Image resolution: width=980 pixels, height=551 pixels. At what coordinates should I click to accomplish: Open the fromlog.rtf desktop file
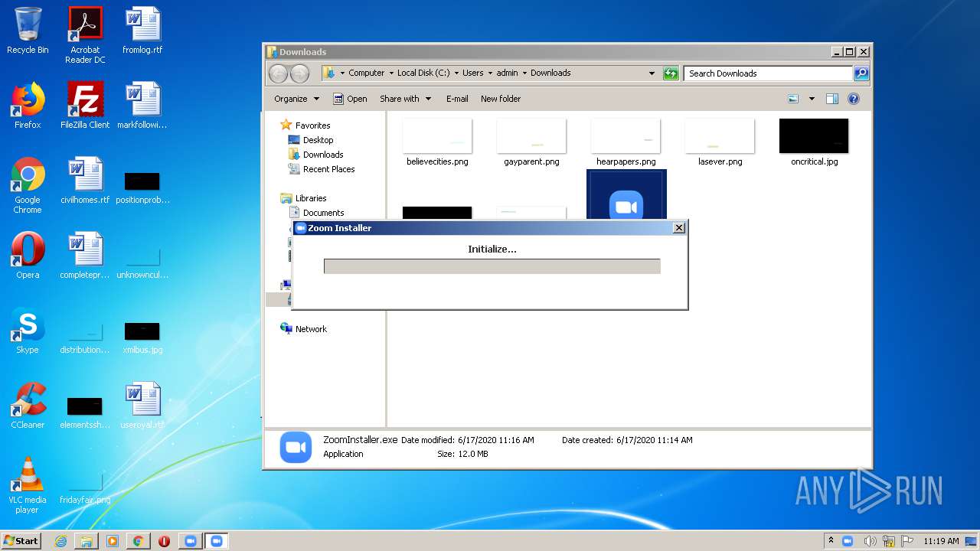tap(142, 31)
